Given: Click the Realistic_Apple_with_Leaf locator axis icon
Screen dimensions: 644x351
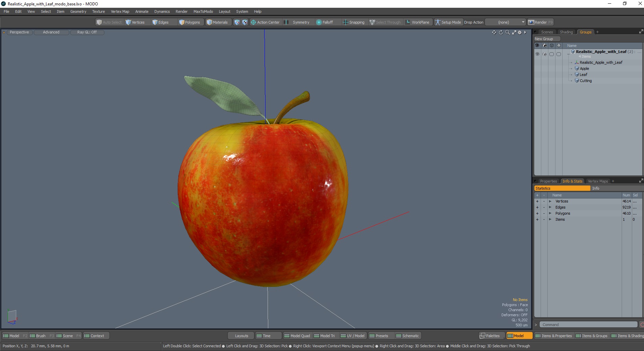Looking at the screenshot, I should [577, 62].
